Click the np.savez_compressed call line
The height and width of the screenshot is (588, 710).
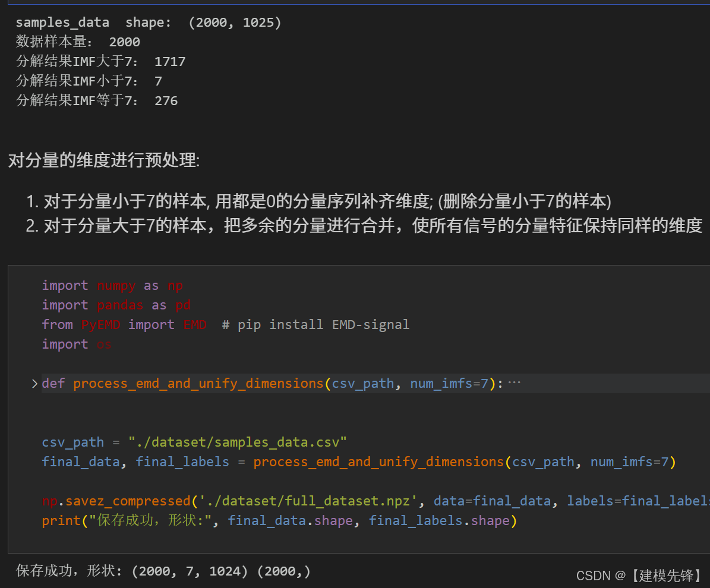pyautogui.click(x=376, y=501)
